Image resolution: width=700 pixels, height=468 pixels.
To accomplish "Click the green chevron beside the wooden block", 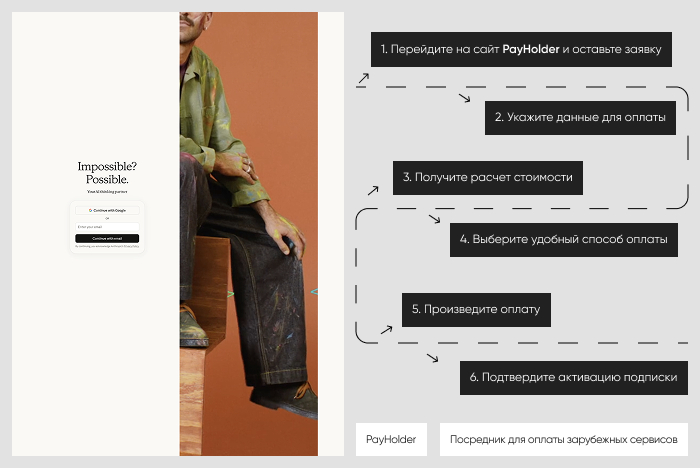I will pos(231,294).
